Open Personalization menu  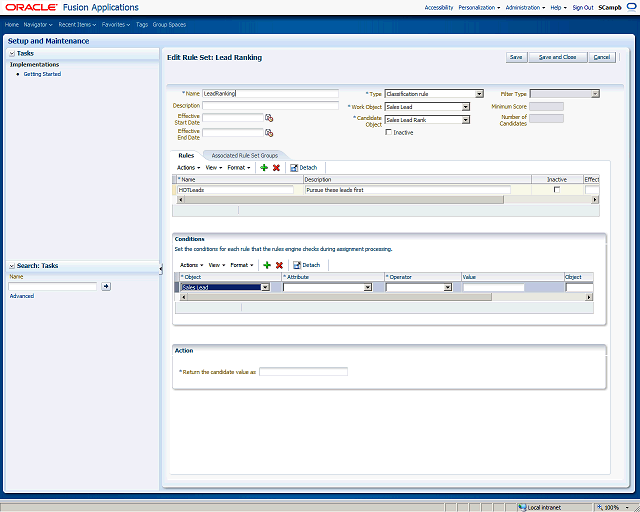(479, 7)
